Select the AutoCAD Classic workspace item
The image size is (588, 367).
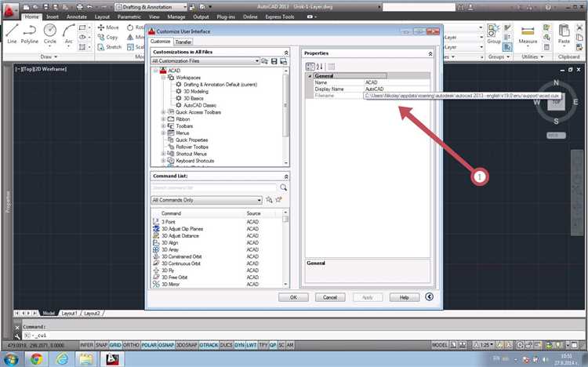200,105
